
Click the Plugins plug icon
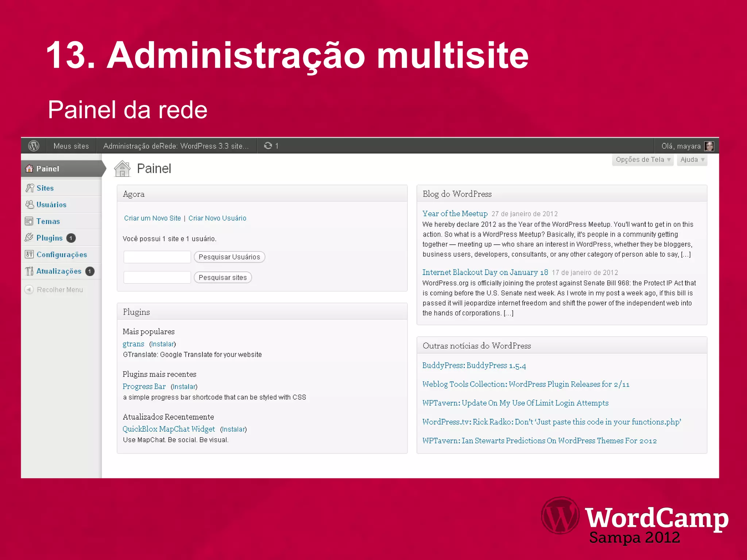(x=29, y=238)
